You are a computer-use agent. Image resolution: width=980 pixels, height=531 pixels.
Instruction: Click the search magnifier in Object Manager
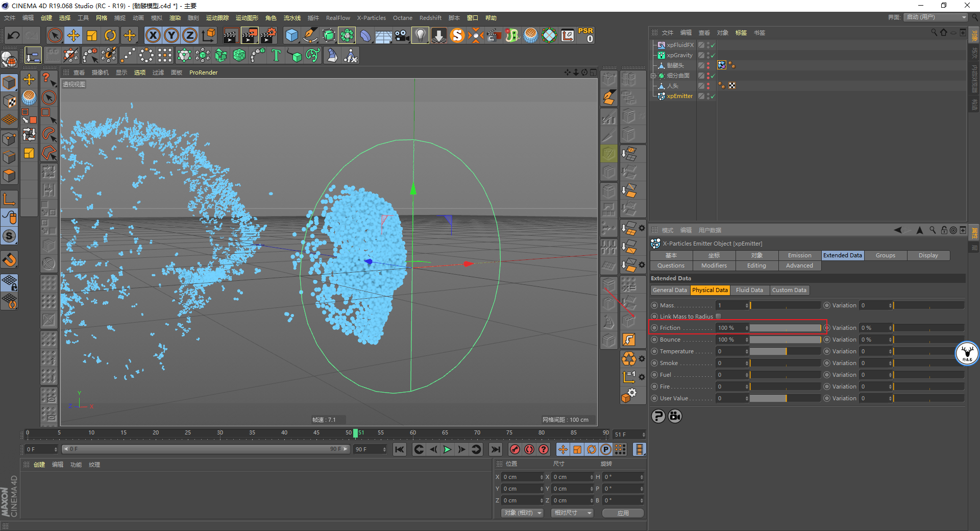(x=934, y=32)
